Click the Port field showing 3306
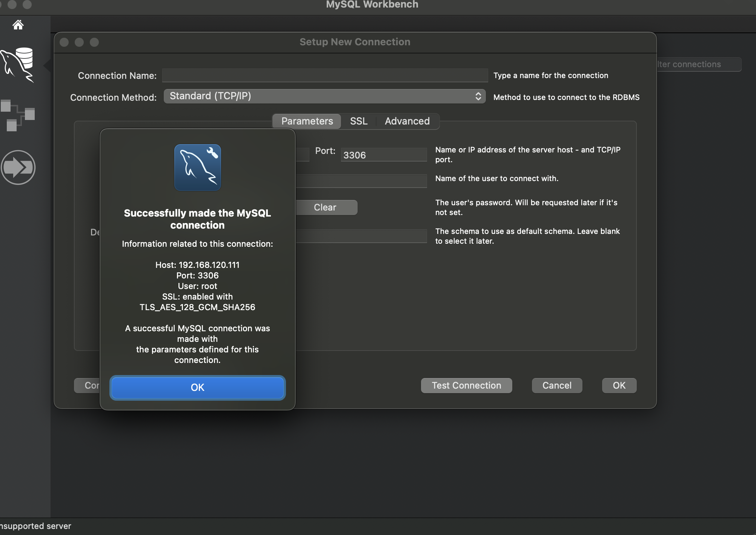 click(384, 155)
